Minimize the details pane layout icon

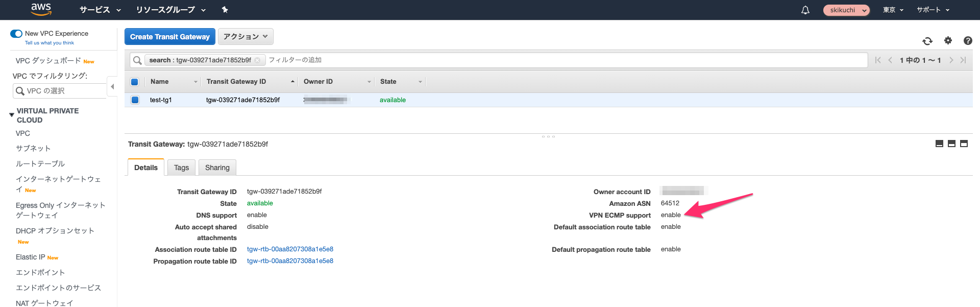click(939, 144)
